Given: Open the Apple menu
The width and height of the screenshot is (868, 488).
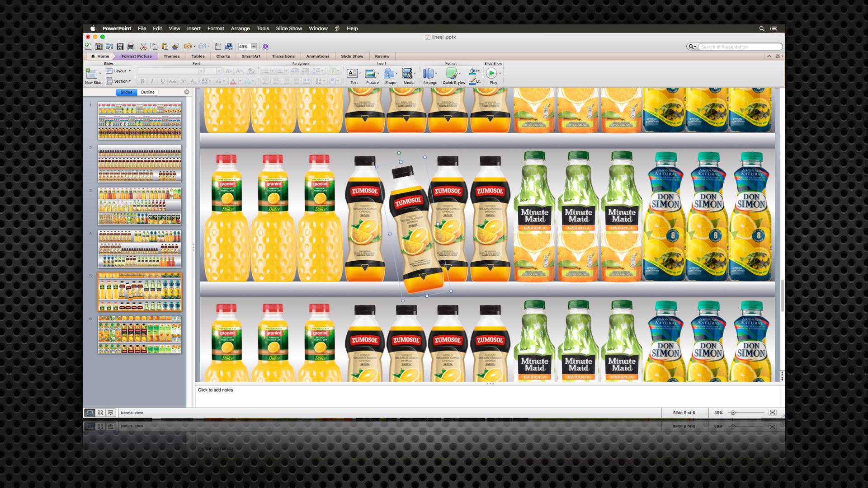Looking at the screenshot, I should [93, 28].
